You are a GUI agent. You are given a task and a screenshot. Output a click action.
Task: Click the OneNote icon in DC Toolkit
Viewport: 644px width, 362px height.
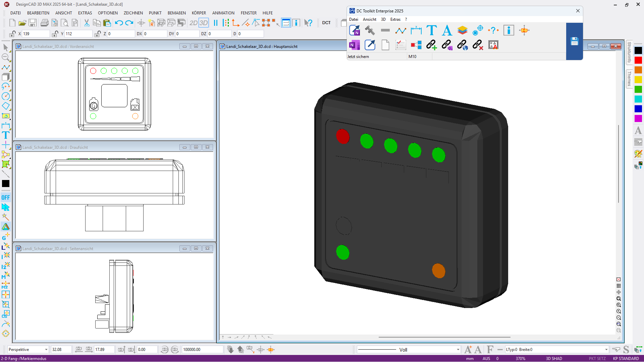[354, 45]
